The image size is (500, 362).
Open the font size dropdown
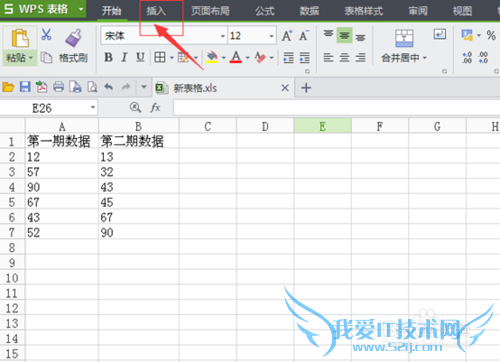pyautogui.click(x=271, y=36)
